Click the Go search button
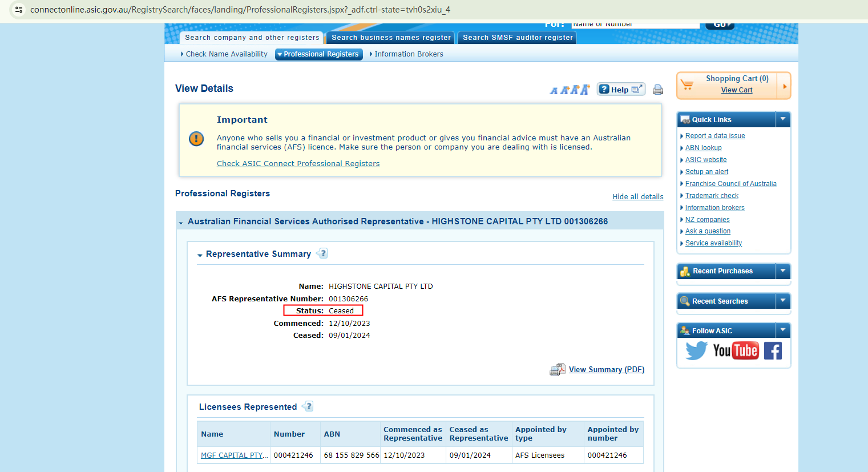The width and height of the screenshot is (868, 472). coord(720,26)
